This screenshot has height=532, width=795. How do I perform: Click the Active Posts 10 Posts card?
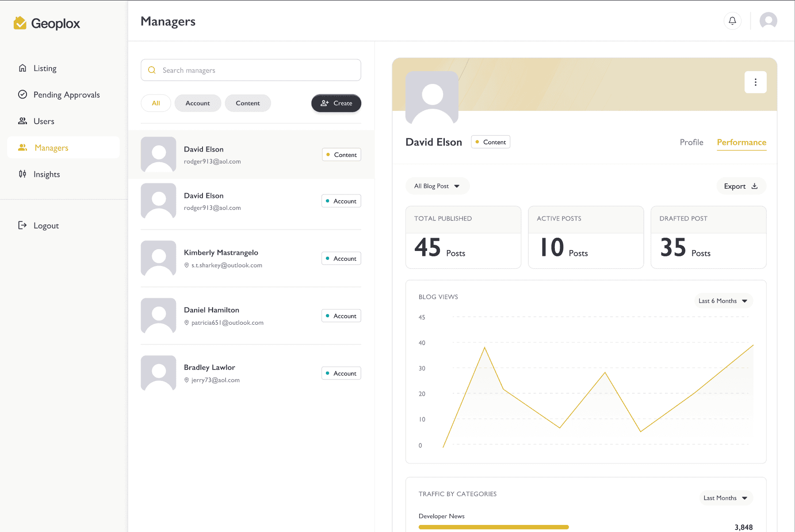pos(586,237)
